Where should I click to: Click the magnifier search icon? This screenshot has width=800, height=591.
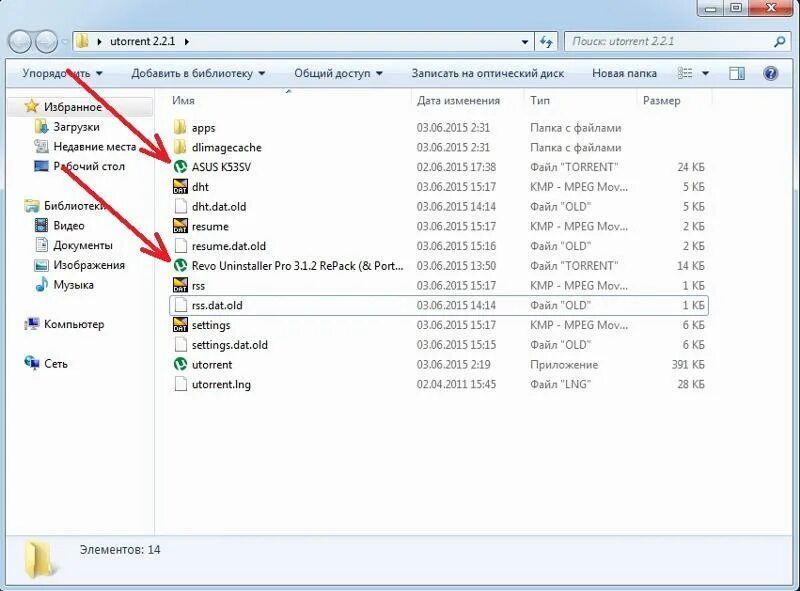779,42
